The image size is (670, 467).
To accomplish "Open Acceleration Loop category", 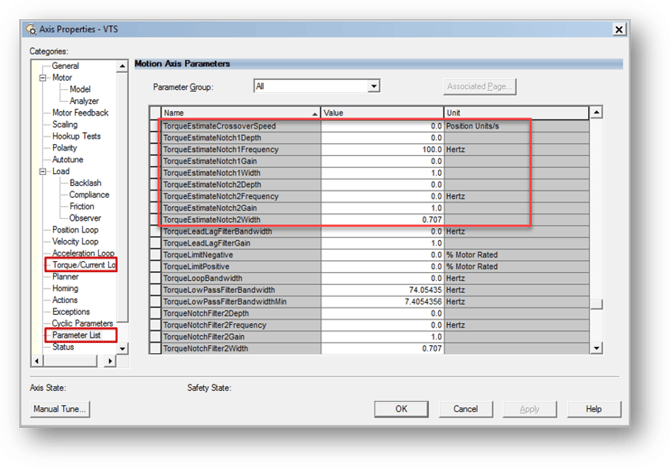I will (x=83, y=253).
